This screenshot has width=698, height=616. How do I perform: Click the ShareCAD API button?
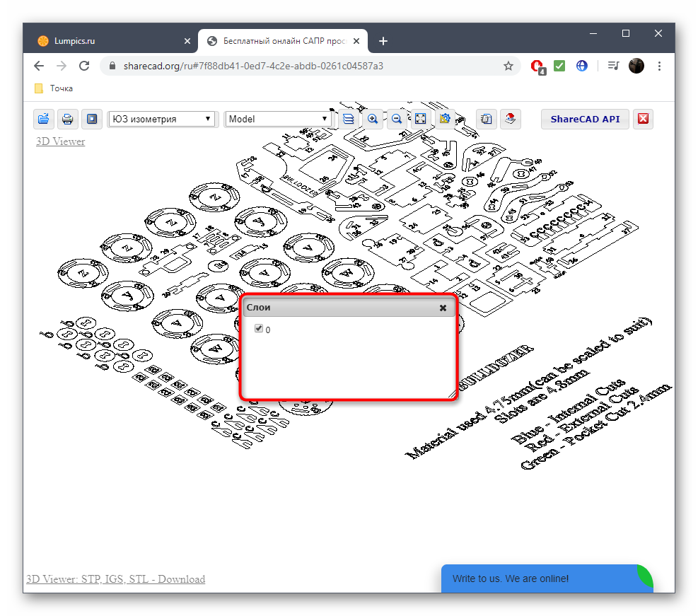(584, 119)
